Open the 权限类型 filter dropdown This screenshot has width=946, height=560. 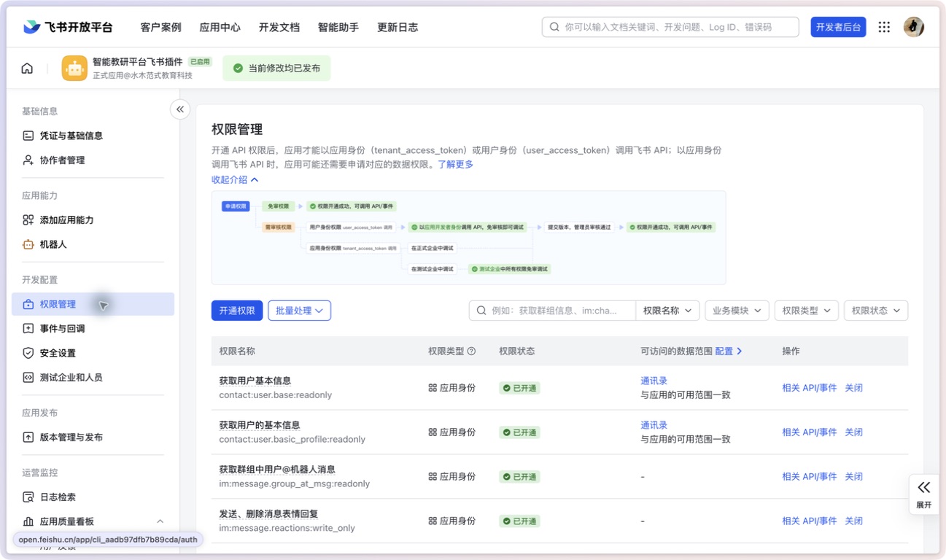pyautogui.click(x=806, y=311)
